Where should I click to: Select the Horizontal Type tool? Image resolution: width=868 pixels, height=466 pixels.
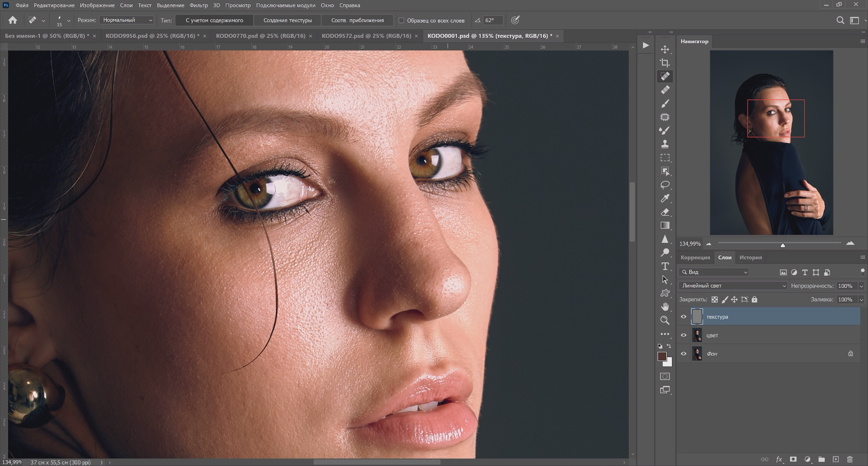tap(665, 266)
